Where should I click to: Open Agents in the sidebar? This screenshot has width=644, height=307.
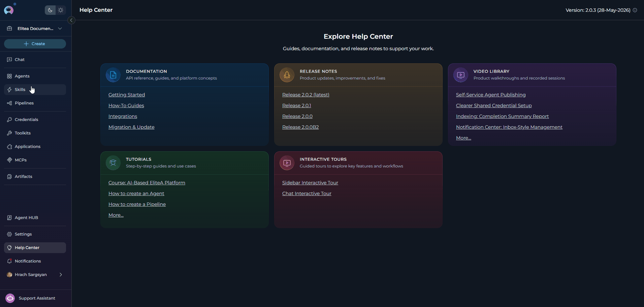35,76
